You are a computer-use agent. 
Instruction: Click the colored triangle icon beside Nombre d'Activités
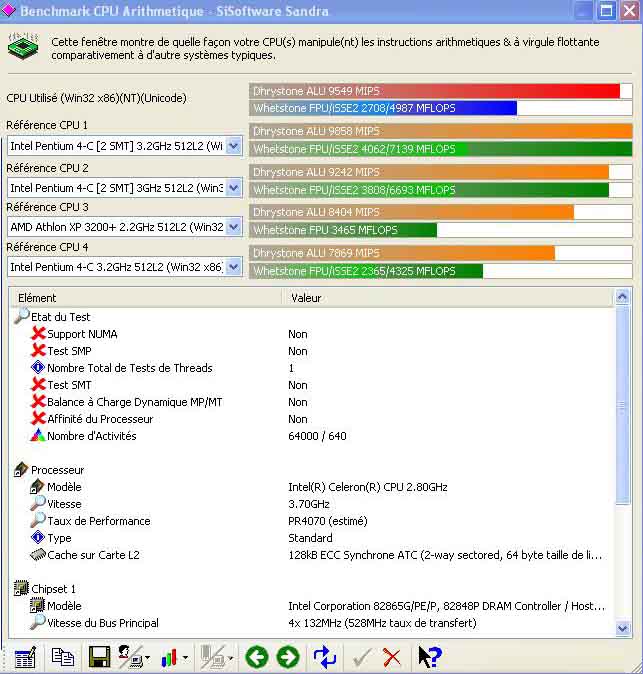pyautogui.click(x=38, y=435)
